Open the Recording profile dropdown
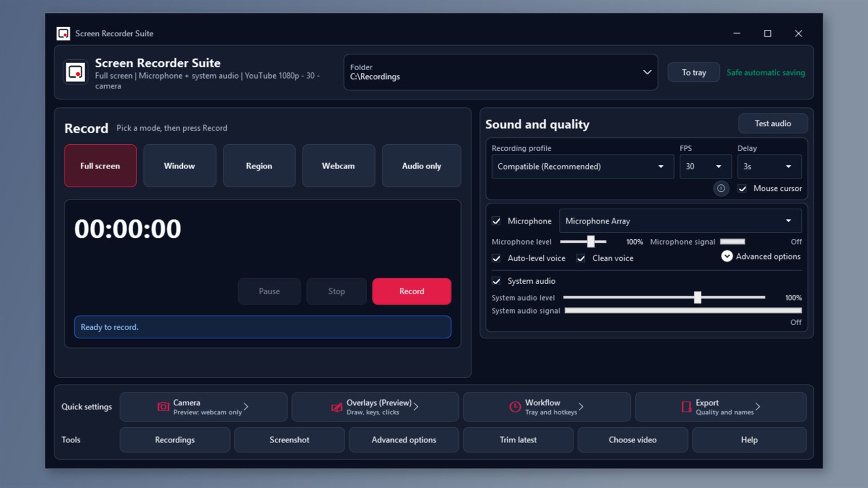Screen dimensions: 868x488 583,166
